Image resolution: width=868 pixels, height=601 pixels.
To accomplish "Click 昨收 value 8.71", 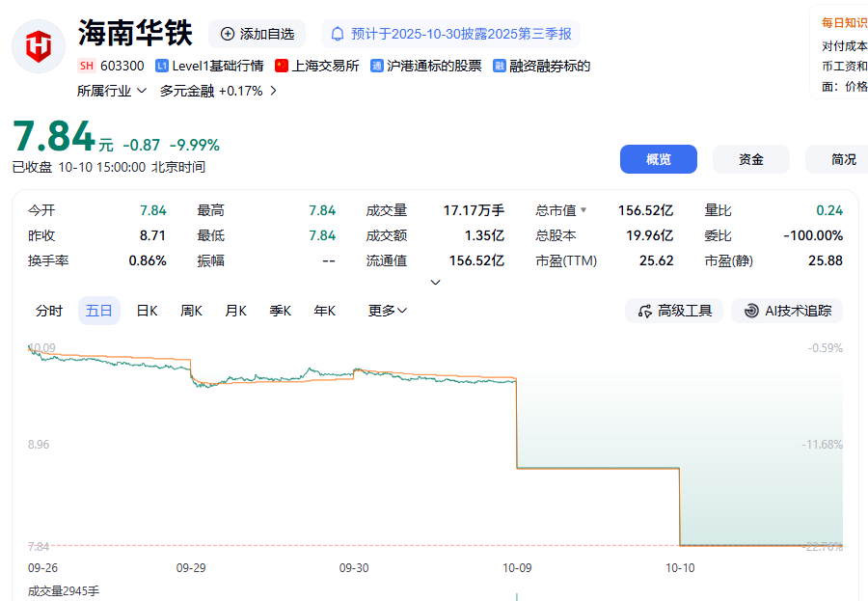I will coord(152,235).
